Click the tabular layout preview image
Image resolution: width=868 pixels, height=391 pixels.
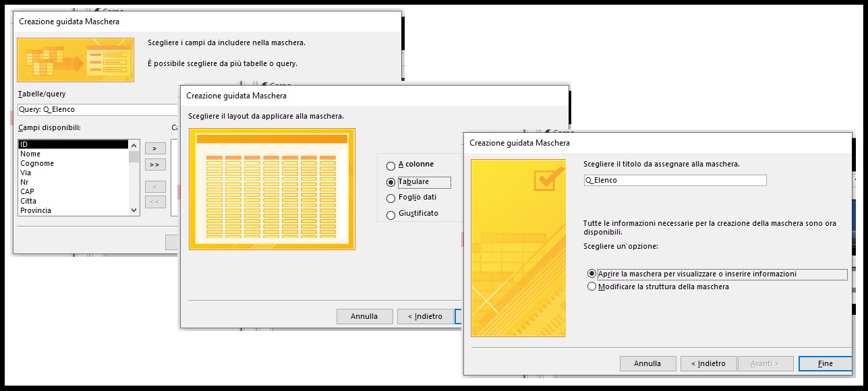tap(272, 189)
